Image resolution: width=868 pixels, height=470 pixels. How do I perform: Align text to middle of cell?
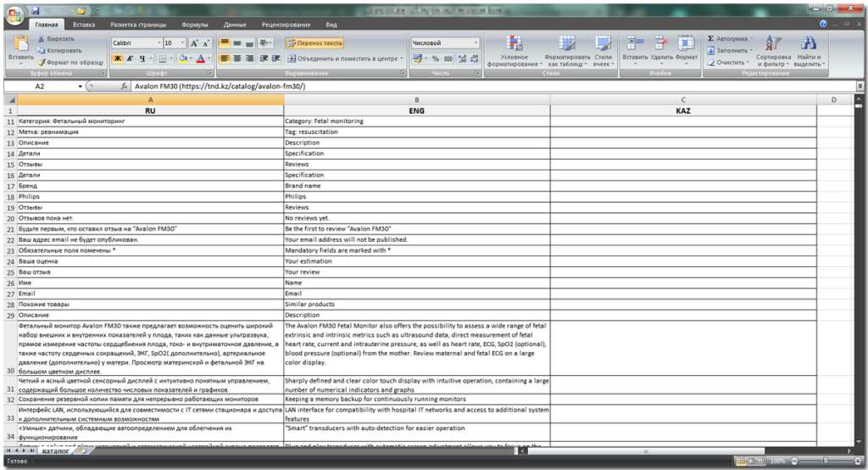(237, 42)
